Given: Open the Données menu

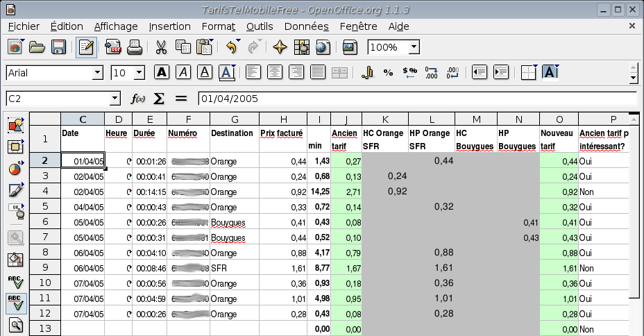Looking at the screenshot, I should tap(307, 26).
